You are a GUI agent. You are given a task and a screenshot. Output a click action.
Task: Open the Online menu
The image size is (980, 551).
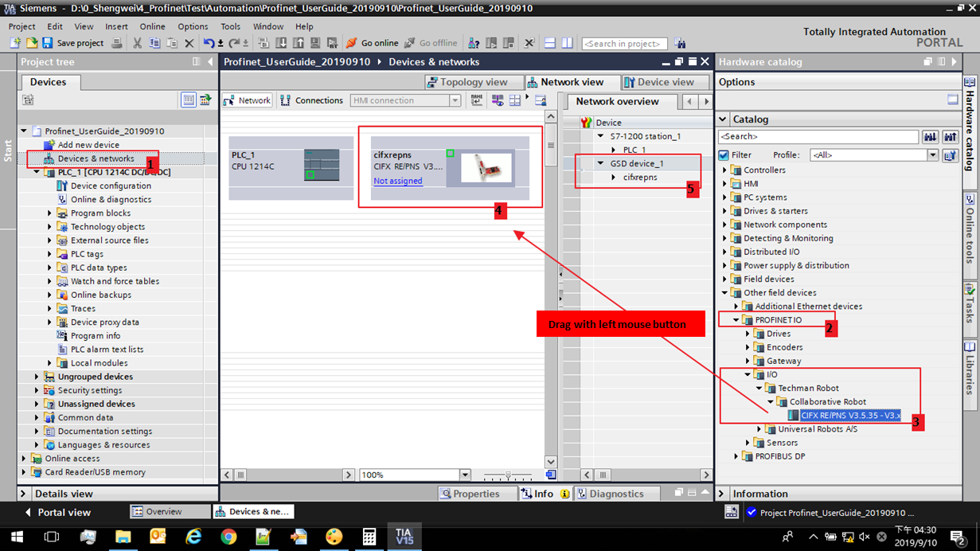point(152,26)
